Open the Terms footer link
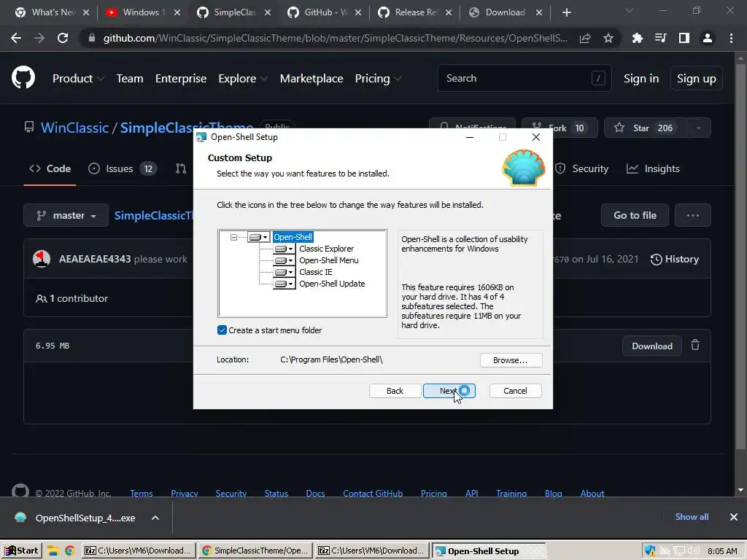 142,494
